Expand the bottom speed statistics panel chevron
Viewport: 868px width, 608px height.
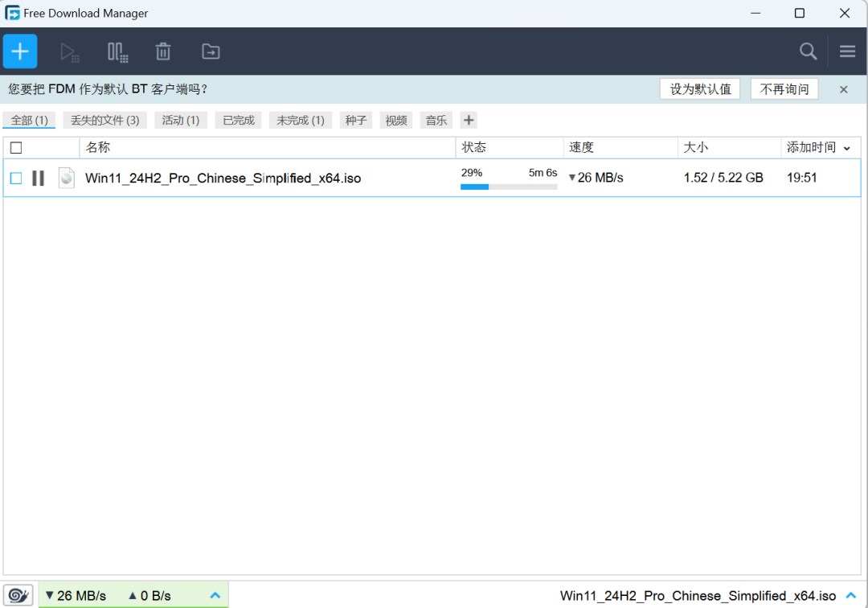point(215,594)
